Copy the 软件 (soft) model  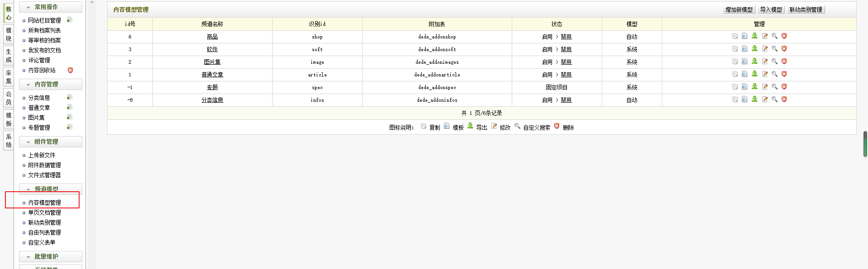(735, 49)
